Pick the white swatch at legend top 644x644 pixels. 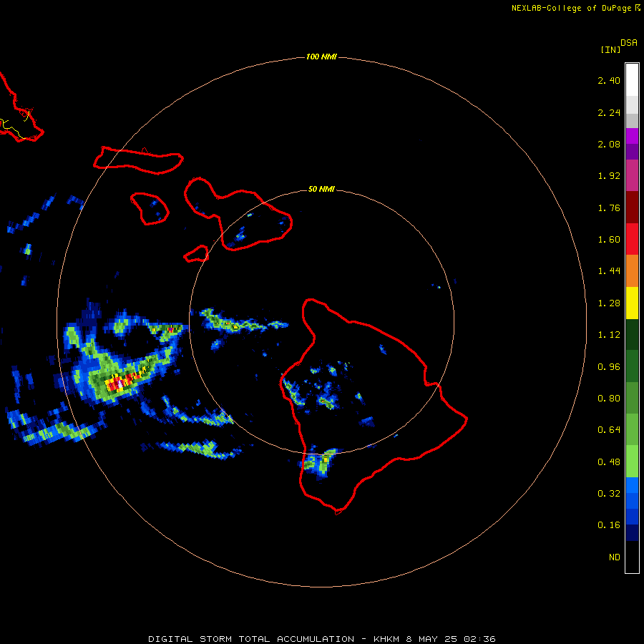632,80
